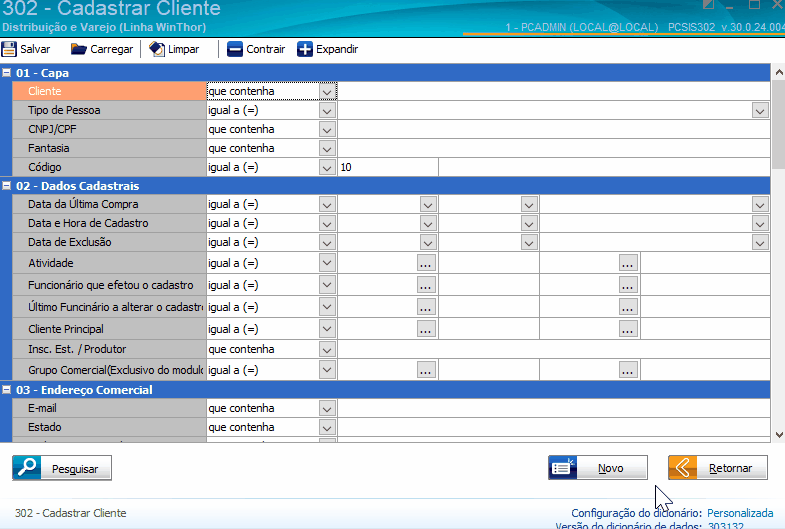Screen dimensions: 785x529
Task: Click the Contrair toolbar label
Action: (265, 49)
